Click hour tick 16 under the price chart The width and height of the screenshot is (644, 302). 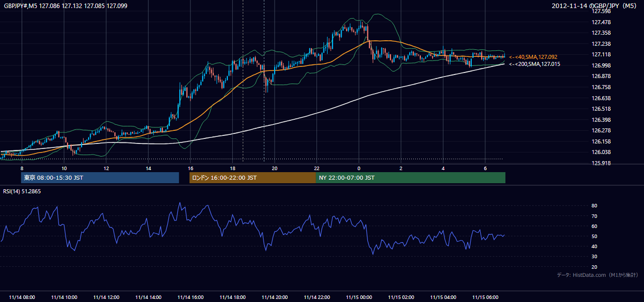coord(190,168)
